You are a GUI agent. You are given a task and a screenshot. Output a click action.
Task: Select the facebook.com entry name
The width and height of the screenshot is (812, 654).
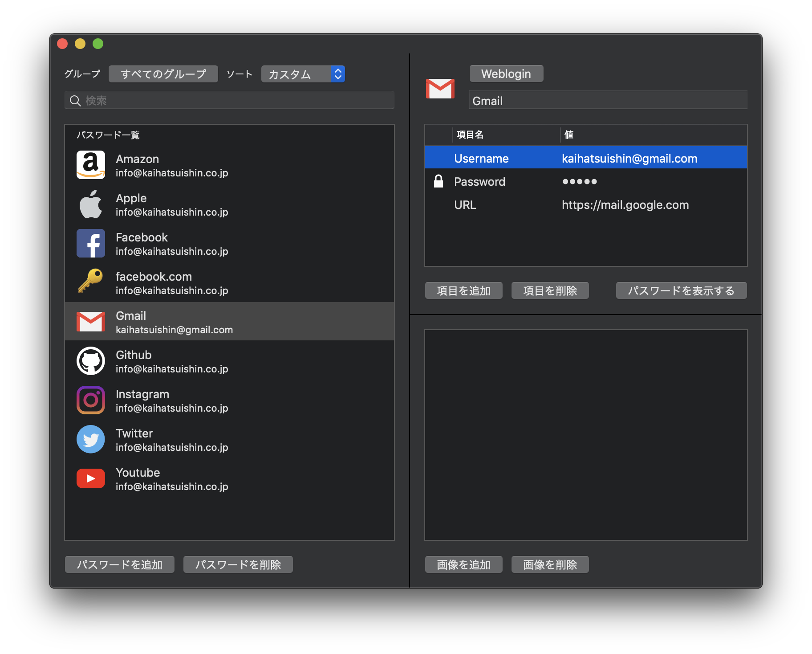pyautogui.click(x=154, y=277)
